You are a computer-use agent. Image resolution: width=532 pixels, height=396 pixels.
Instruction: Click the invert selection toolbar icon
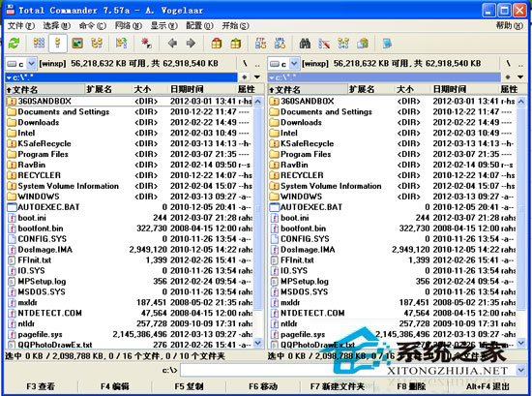click(121, 44)
